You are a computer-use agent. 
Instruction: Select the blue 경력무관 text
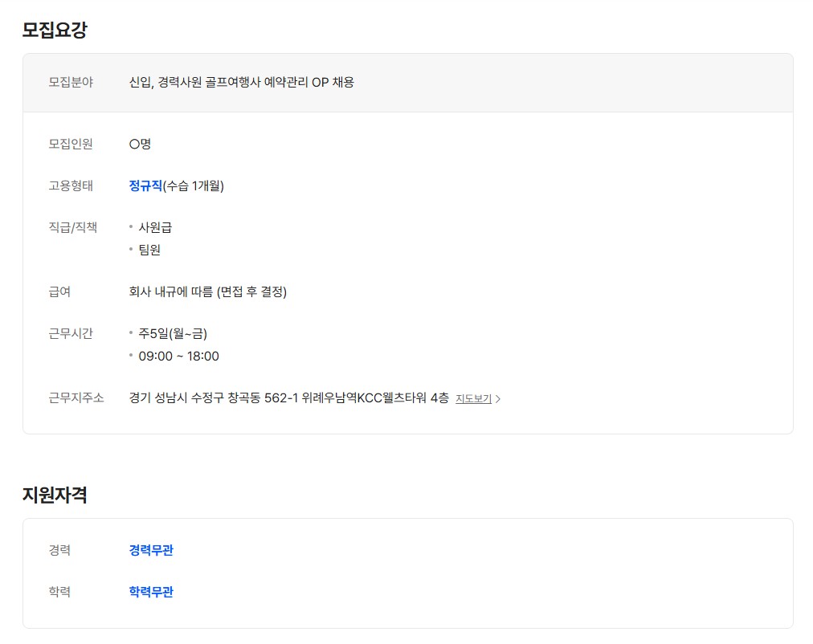151,550
